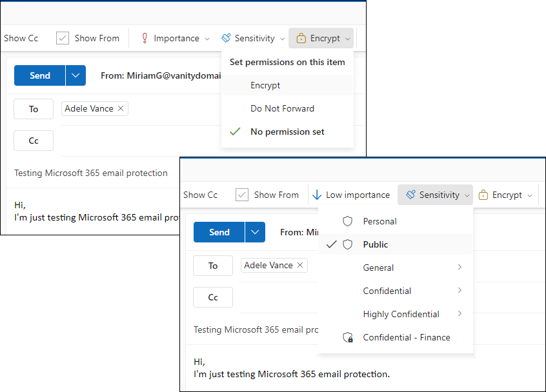This screenshot has height=392, width=546.
Task: Select the Personal sensitivity label
Action: (396, 221)
